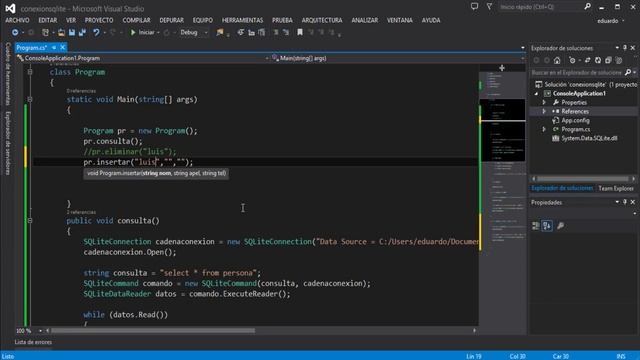
Task: Refresh the Solution Explorer
Action: (x=598, y=60)
